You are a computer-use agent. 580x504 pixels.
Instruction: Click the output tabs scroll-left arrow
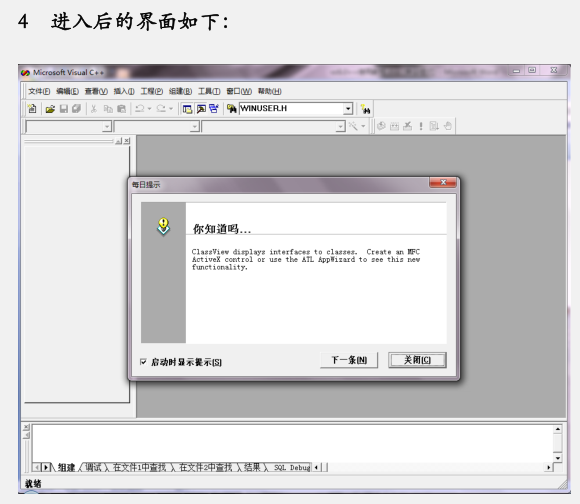tap(37, 467)
